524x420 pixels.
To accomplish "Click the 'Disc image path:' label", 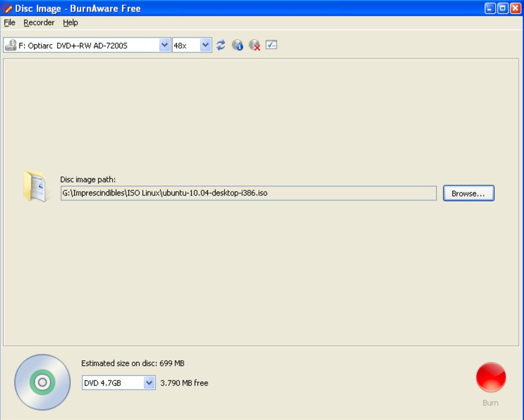I will (x=88, y=179).
